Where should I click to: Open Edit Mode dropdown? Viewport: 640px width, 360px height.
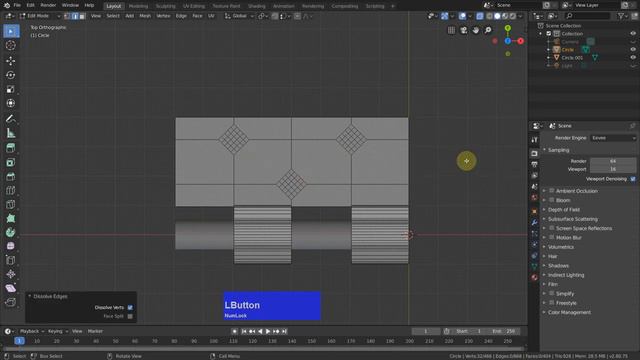pyautogui.click(x=40, y=16)
